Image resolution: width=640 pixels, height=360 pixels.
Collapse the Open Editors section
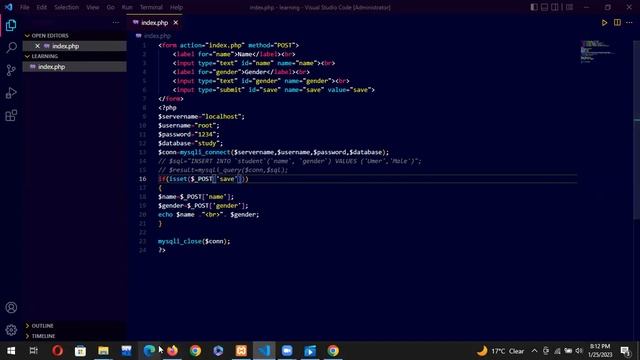tap(27, 36)
